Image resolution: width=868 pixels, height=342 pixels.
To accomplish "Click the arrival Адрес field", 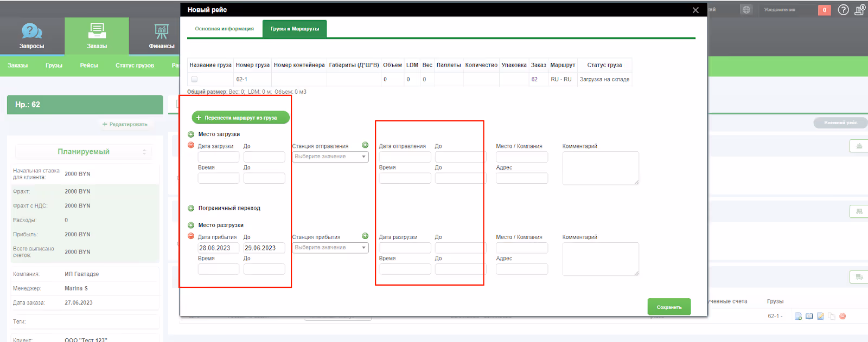I will pos(522,269).
